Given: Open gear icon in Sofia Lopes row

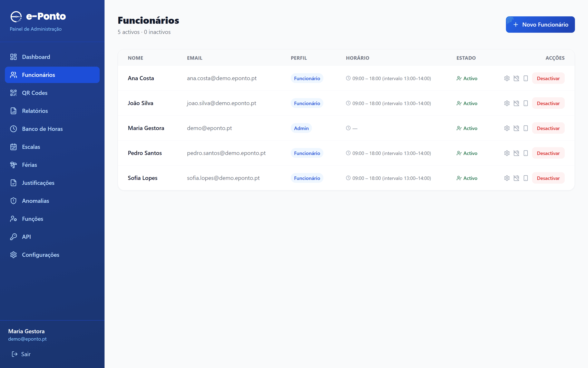Looking at the screenshot, I should click(507, 178).
